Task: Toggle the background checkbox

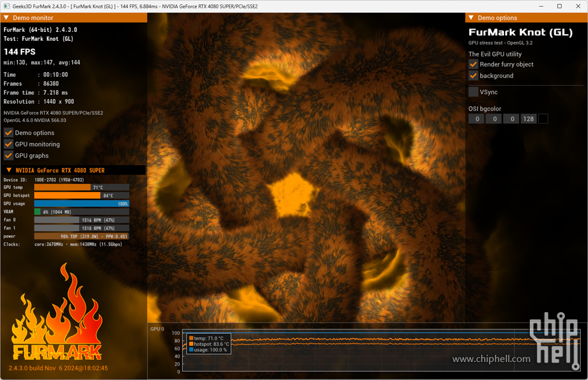Action: pyautogui.click(x=473, y=76)
